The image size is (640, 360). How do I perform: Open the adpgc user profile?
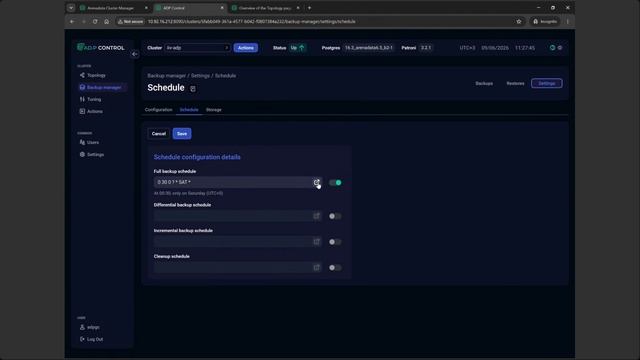coord(90,327)
